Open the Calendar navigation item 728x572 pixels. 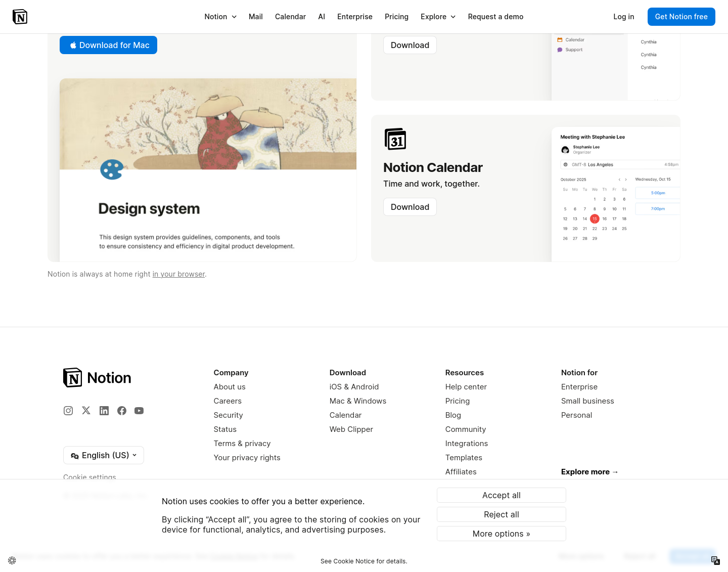tap(290, 17)
